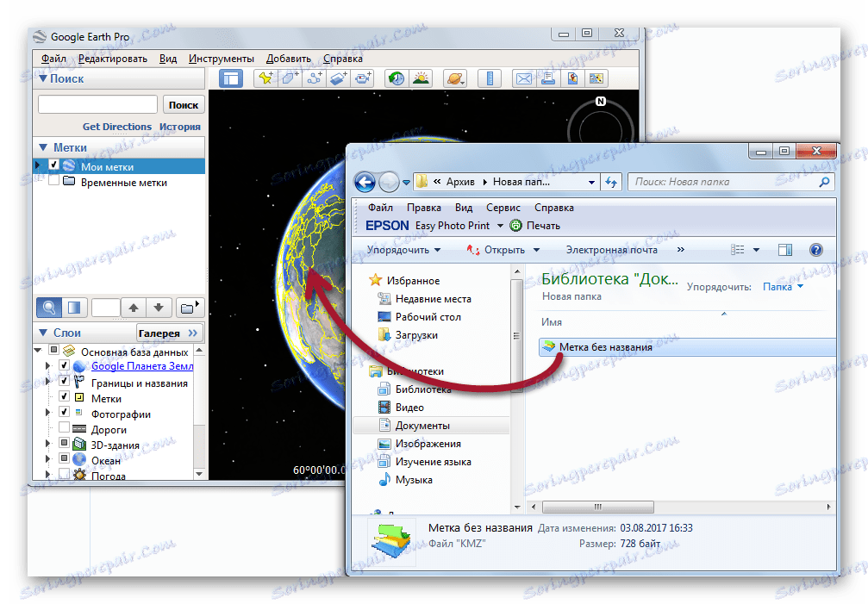Toggle the 3D-здания layer checkbox
The height and width of the screenshot is (604, 868).
[x=64, y=443]
